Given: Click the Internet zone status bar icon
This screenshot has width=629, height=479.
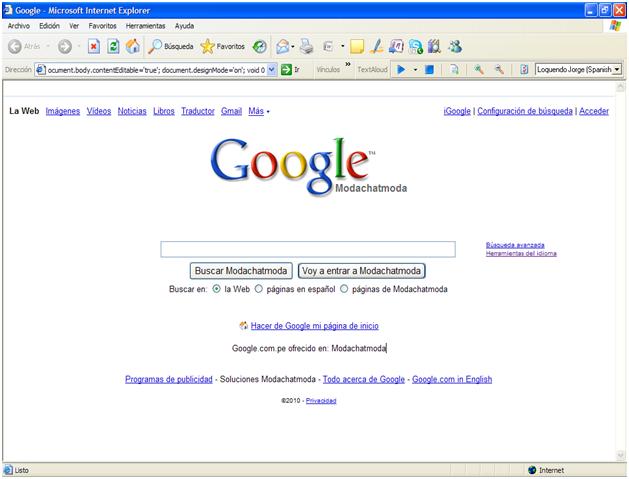Looking at the screenshot, I should (532, 470).
